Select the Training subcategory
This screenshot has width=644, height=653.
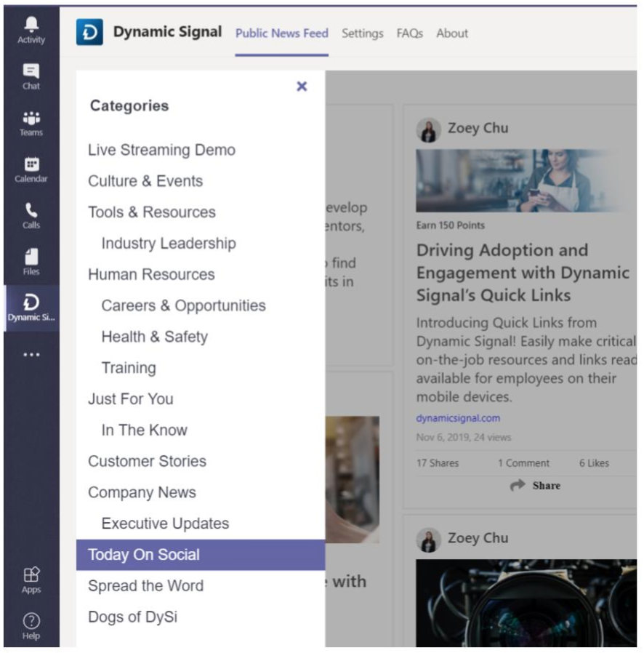129,368
